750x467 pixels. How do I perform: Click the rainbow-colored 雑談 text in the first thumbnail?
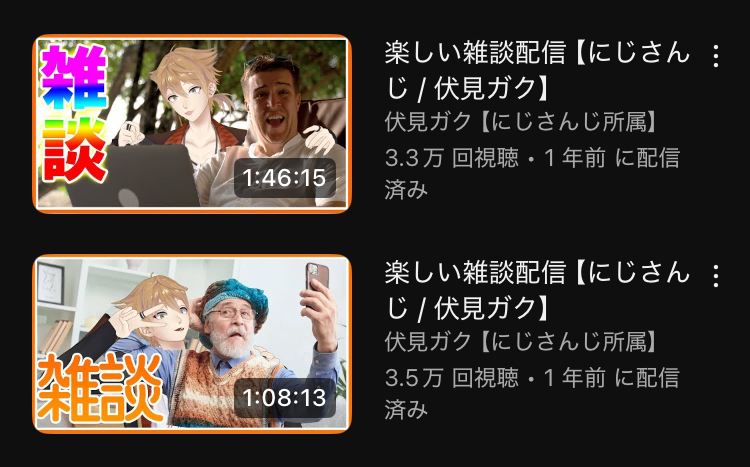pyautogui.click(x=74, y=112)
